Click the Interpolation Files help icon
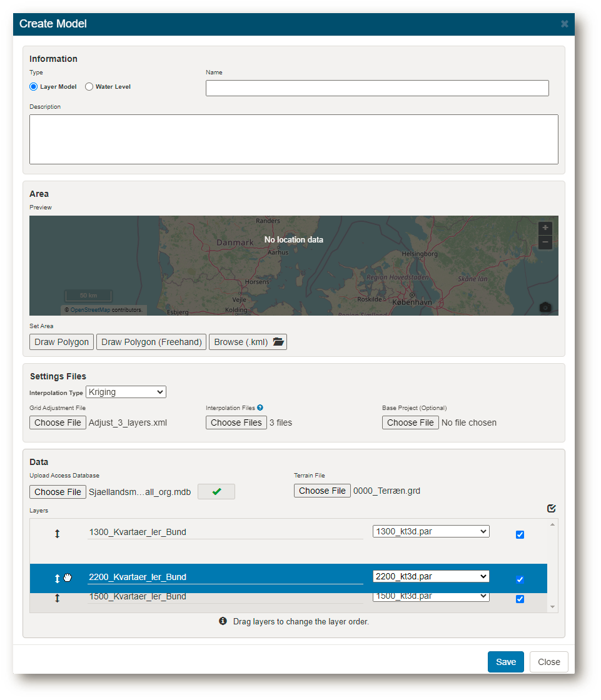The height and width of the screenshot is (700, 601). click(x=260, y=407)
